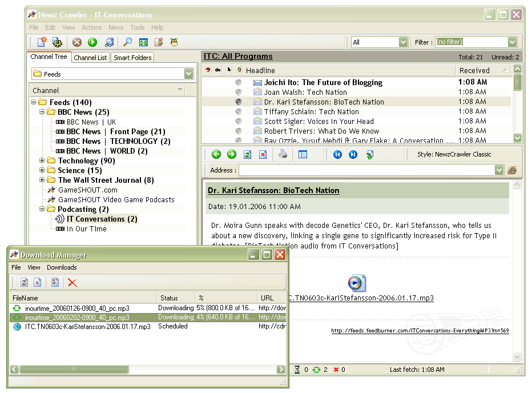The image size is (532, 393).
Task: Click the flag column header icon in headline list
Action: pyautogui.click(x=208, y=70)
